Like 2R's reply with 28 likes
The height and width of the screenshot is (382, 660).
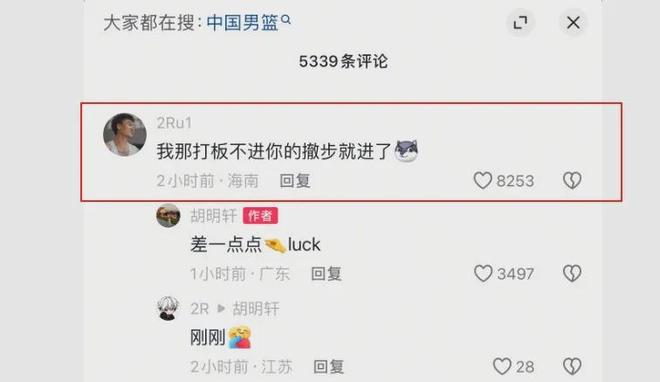coord(502,366)
